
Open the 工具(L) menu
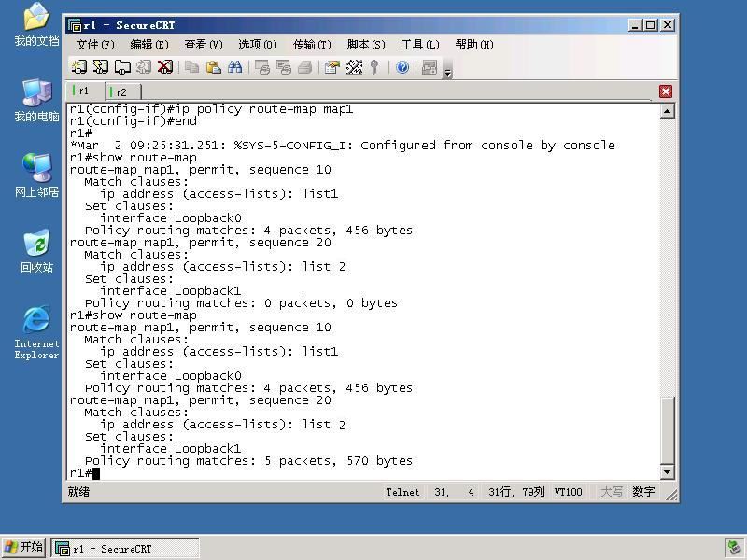[420, 45]
